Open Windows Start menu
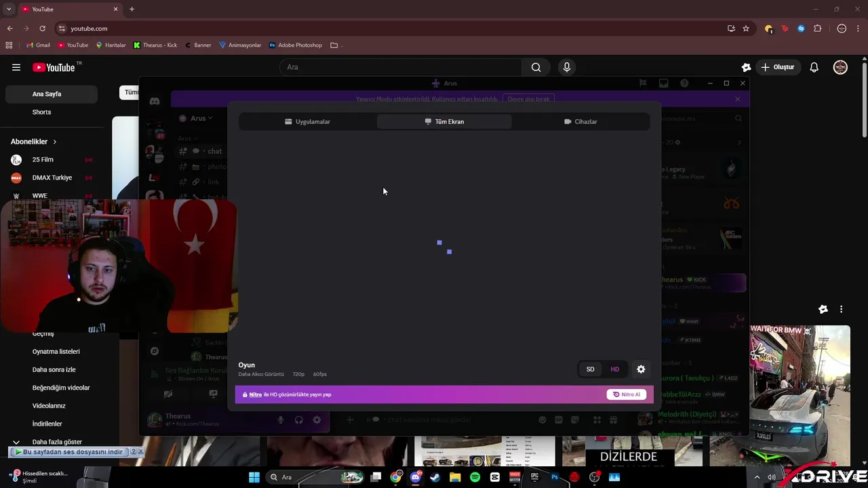Screen dimensions: 868x488 pyautogui.click(x=254, y=477)
